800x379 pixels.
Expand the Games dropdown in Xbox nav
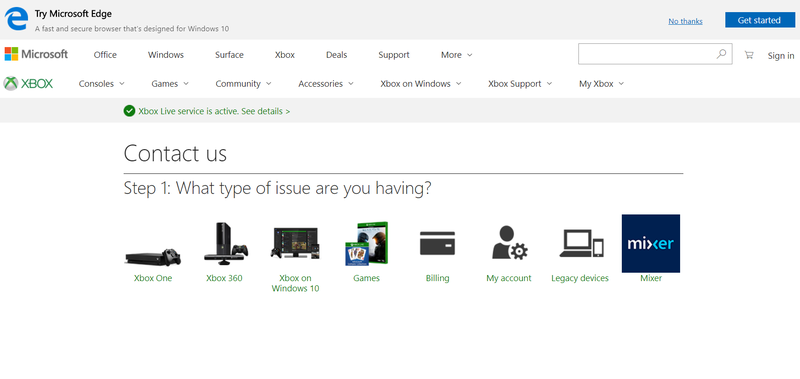click(170, 84)
